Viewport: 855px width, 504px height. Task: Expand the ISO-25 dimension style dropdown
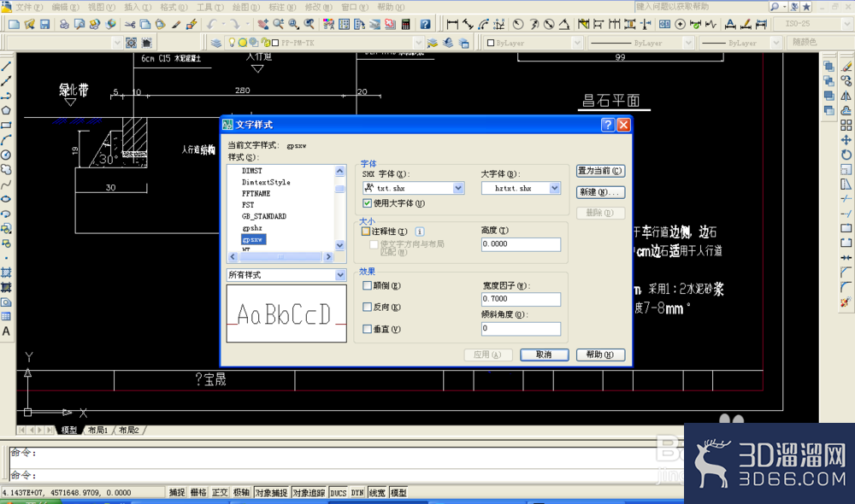click(x=846, y=24)
